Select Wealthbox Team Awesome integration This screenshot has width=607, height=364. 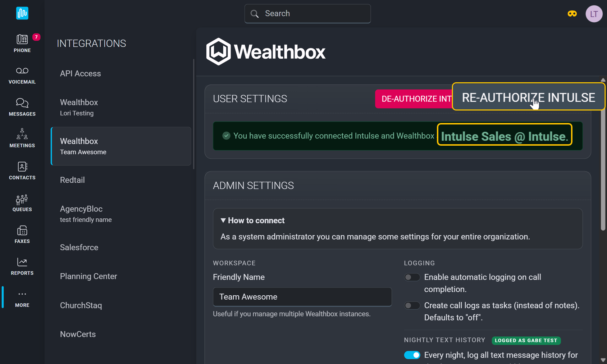tap(121, 146)
